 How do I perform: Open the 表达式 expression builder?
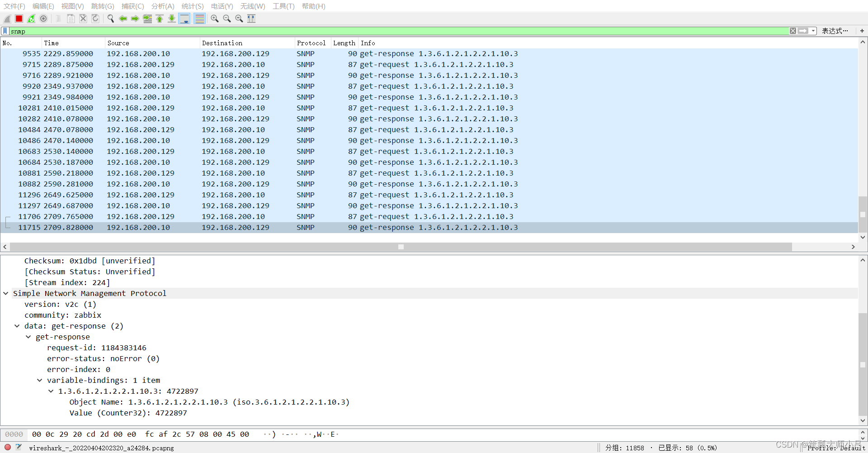pyautogui.click(x=835, y=31)
